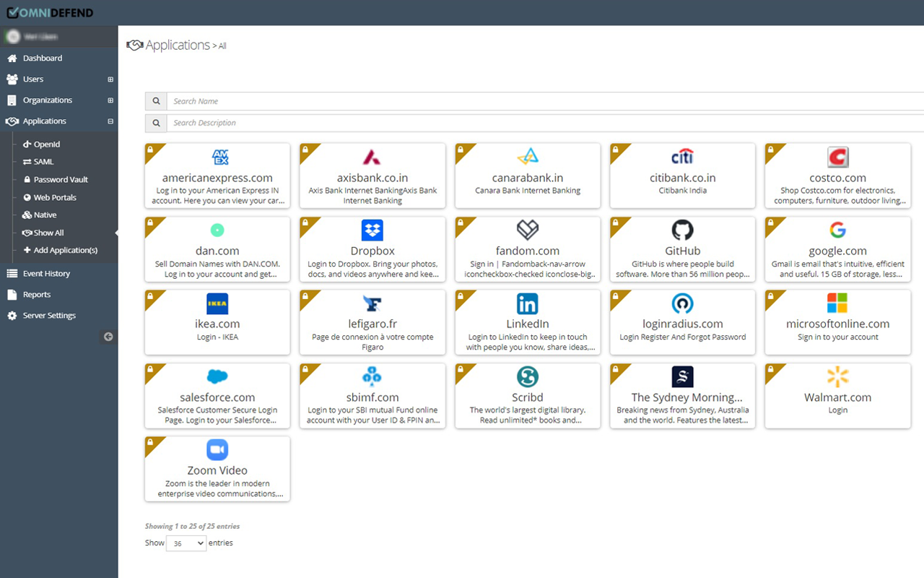
Task: Click the OmniDefend logo
Action: pyautogui.click(x=50, y=12)
